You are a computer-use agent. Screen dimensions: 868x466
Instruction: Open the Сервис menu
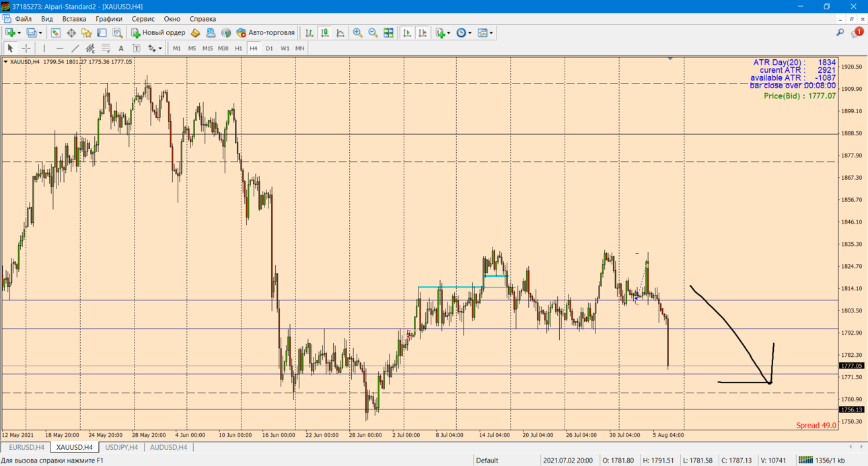tap(143, 19)
